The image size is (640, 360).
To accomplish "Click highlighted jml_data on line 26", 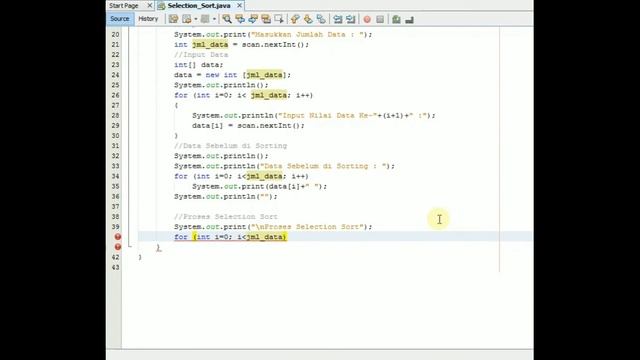I will click(269, 95).
